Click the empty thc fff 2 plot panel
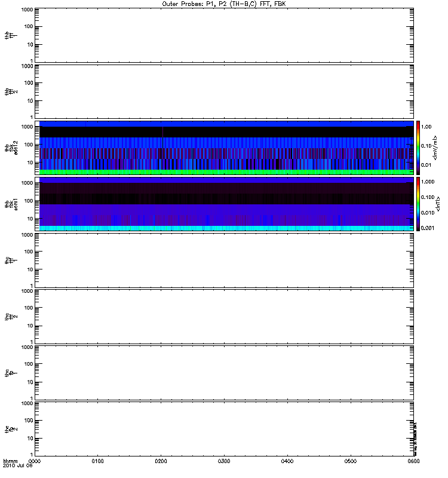The height and width of the screenshot is (478, 448). [x=224, y=317]
